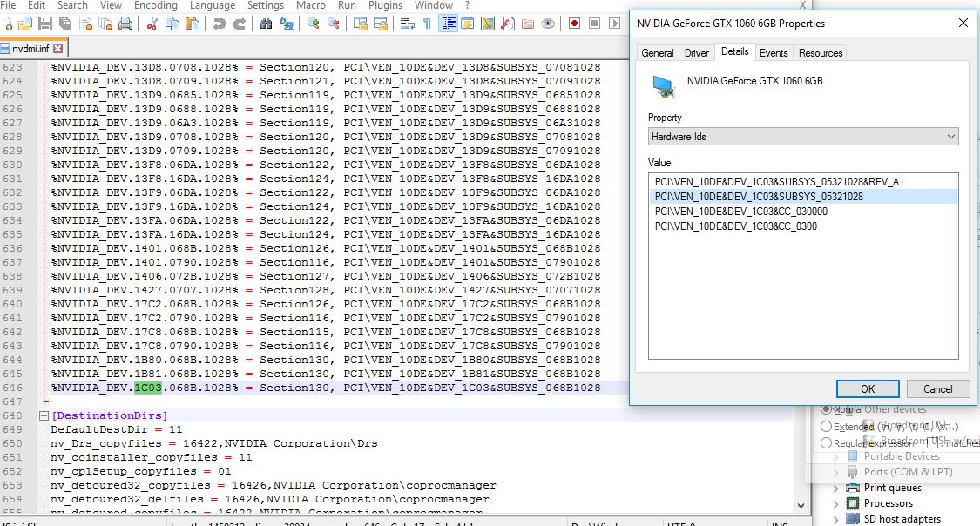Click the Copy toolbar icon
This screenshot has height=526, width=980.
coord(172,24)
